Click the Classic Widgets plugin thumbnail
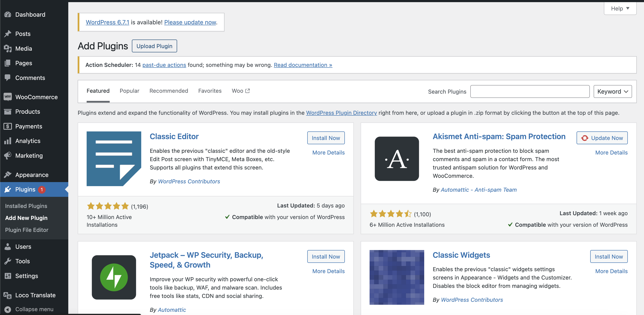The height and width of the screenshot is (315, 644). tap(397, 277)
